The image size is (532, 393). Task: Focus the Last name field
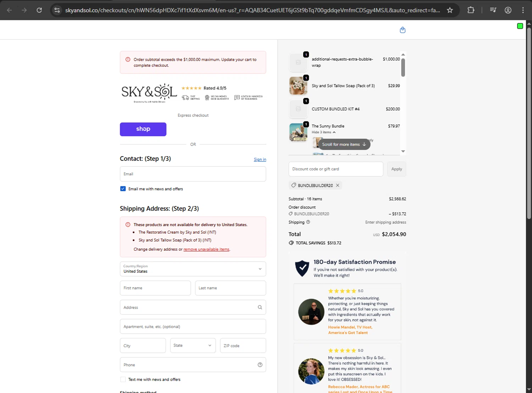pos(231,288)
